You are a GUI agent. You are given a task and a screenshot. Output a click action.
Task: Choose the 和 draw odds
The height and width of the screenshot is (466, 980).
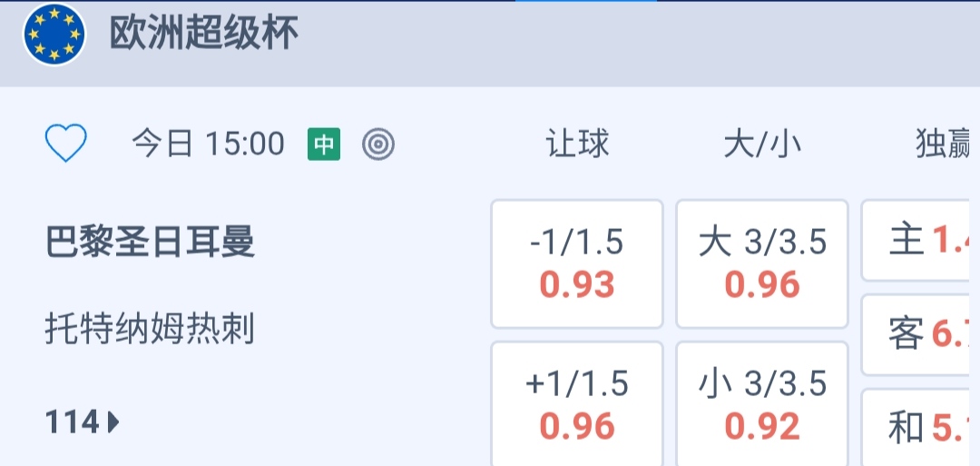pyautogui.click(x=920, y=428)
